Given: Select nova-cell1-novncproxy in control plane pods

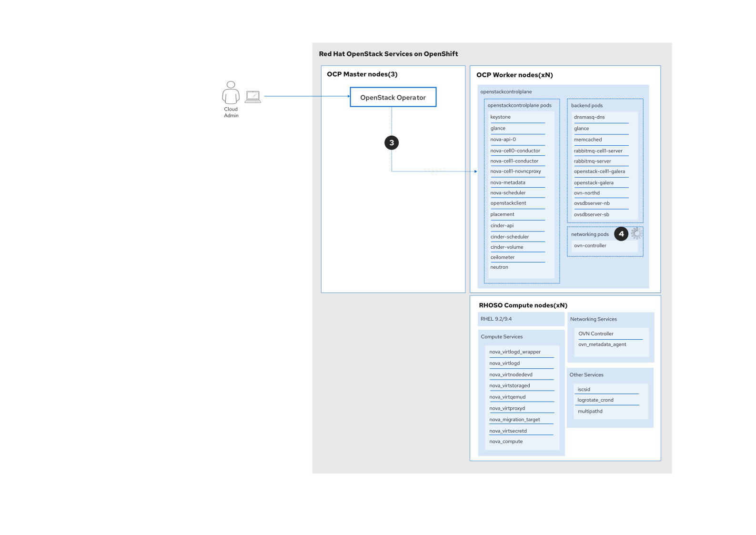Looking at the screenshot, I should point(515,172).
